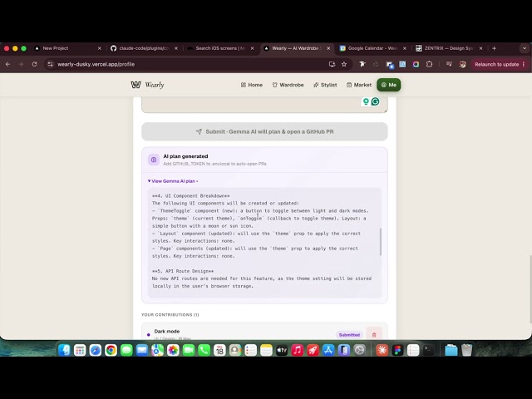Open the Extensions puzzle icon

click(x=429, y=64)
